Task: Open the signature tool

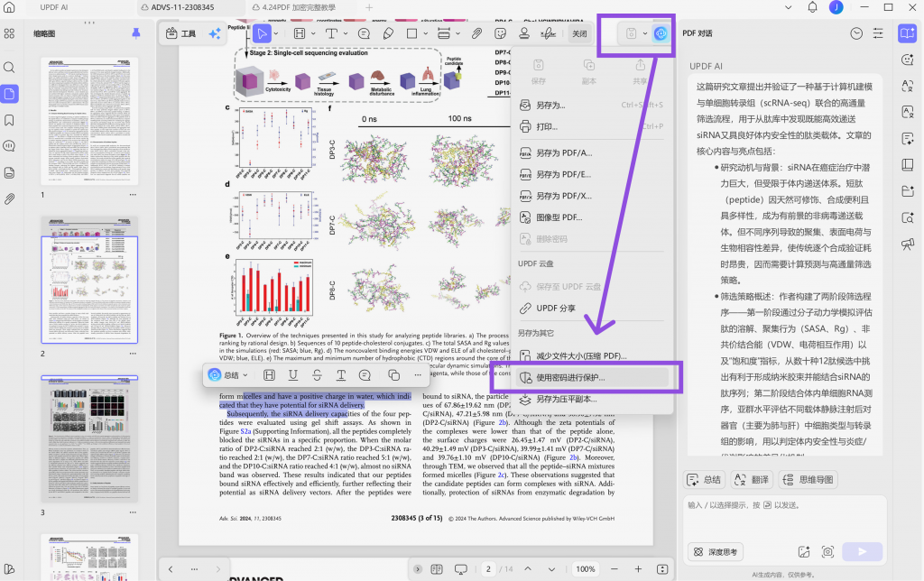Action: (548, 33)
